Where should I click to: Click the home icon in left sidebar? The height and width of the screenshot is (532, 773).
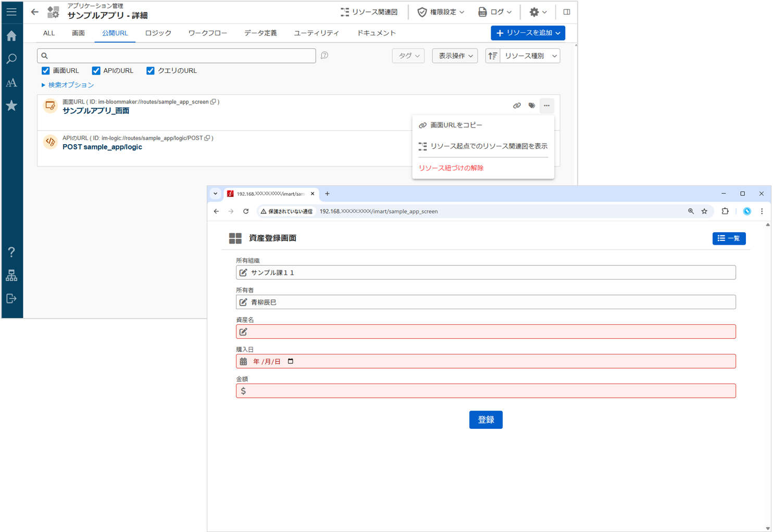click(11, 36)
